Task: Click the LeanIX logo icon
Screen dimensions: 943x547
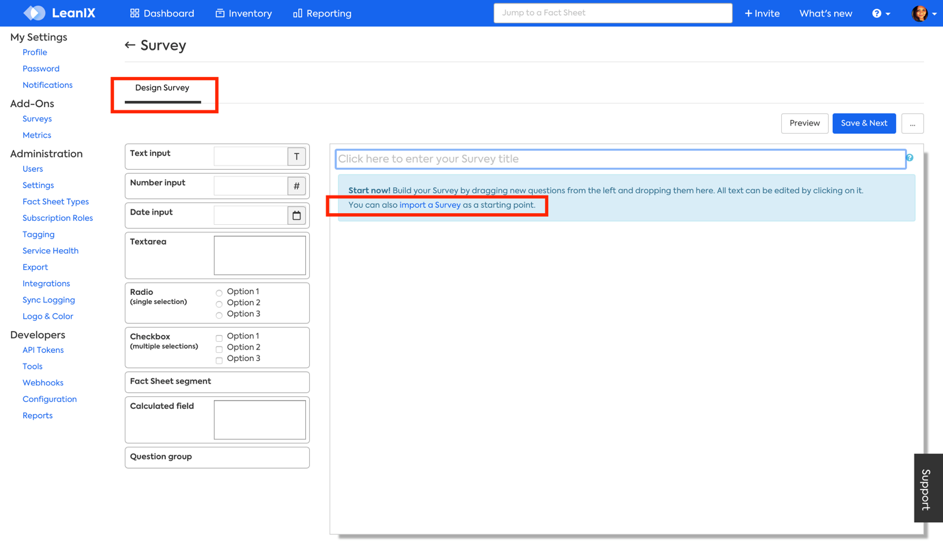Action: click(x=35, y=13)
